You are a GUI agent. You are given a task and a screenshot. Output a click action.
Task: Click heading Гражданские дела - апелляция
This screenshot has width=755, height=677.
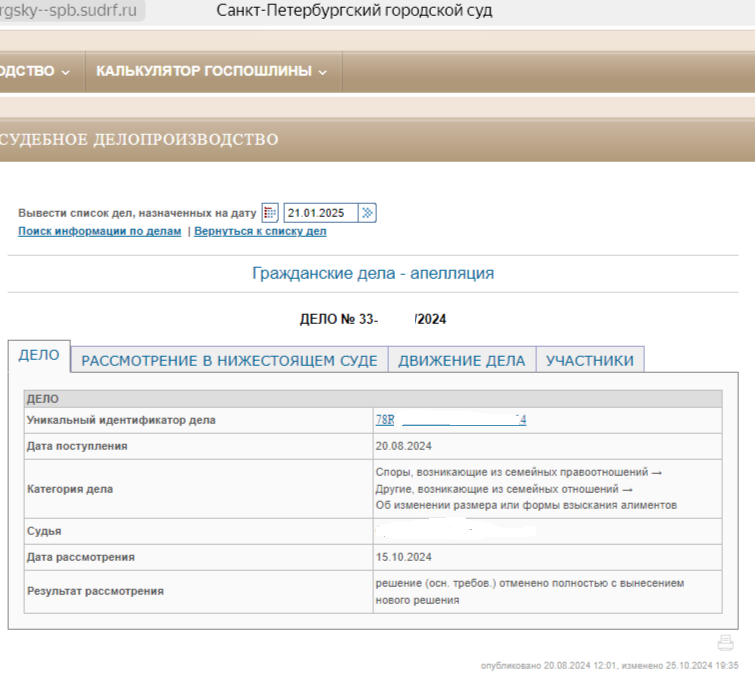(x=373, y=273)
